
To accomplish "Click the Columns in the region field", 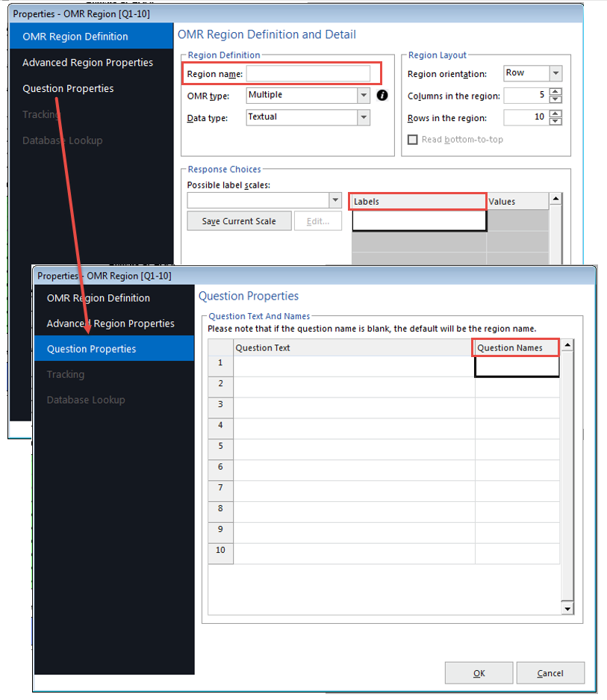I will click(526, 95).
